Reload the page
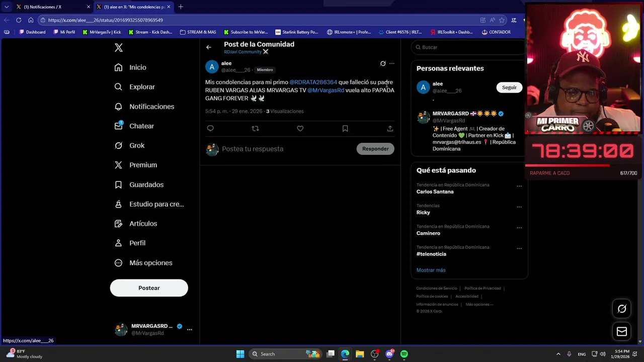This screenshot has height=362, width=644. (x=19, y=20)
